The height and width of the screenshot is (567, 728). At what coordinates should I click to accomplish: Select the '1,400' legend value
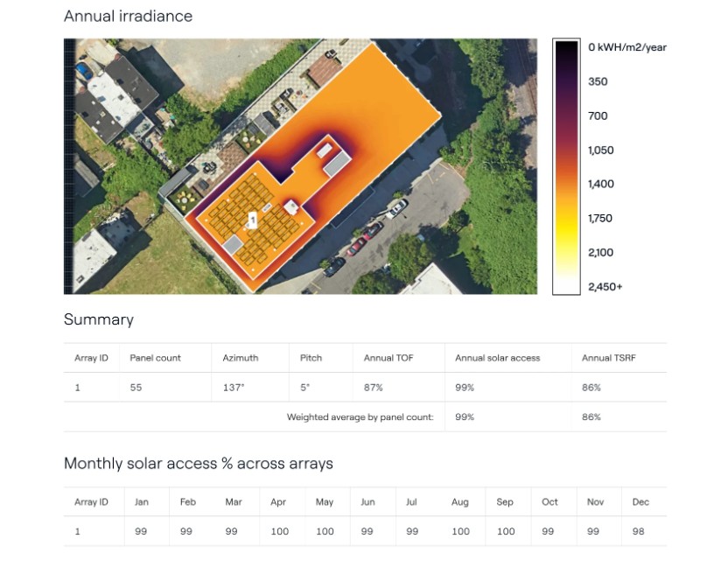point(601,184)
